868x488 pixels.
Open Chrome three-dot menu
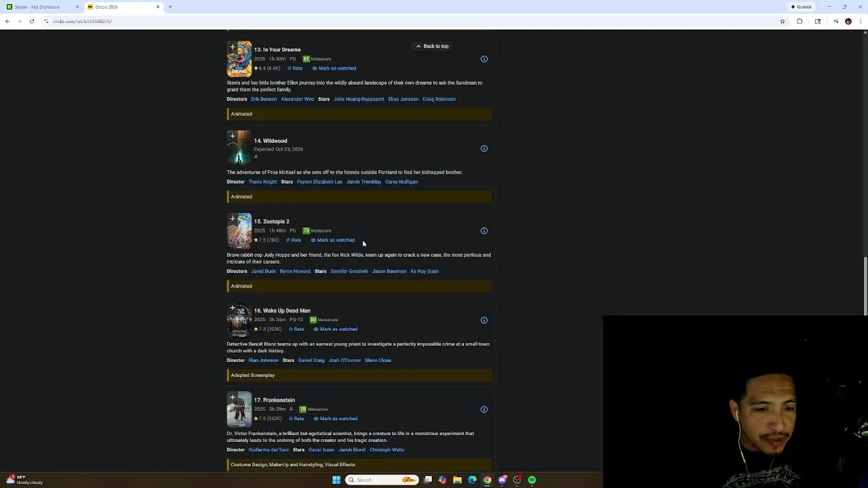[x=862, y=21]
